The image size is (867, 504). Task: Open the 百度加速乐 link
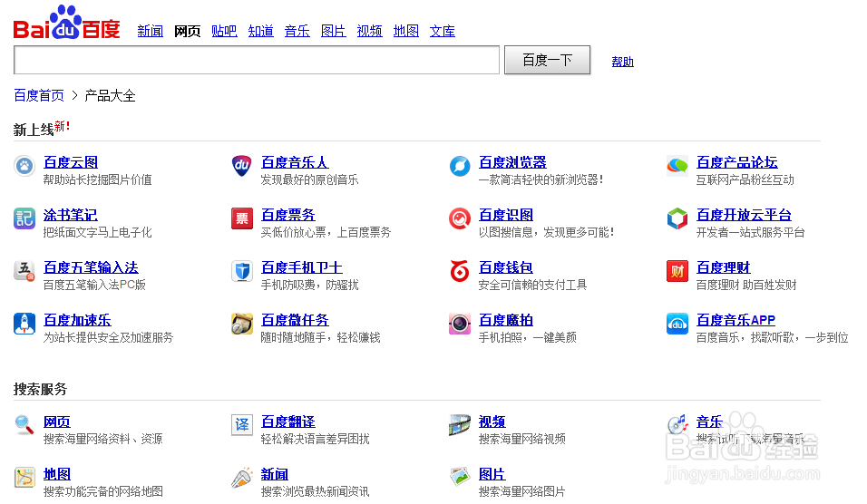coord(77,320)
